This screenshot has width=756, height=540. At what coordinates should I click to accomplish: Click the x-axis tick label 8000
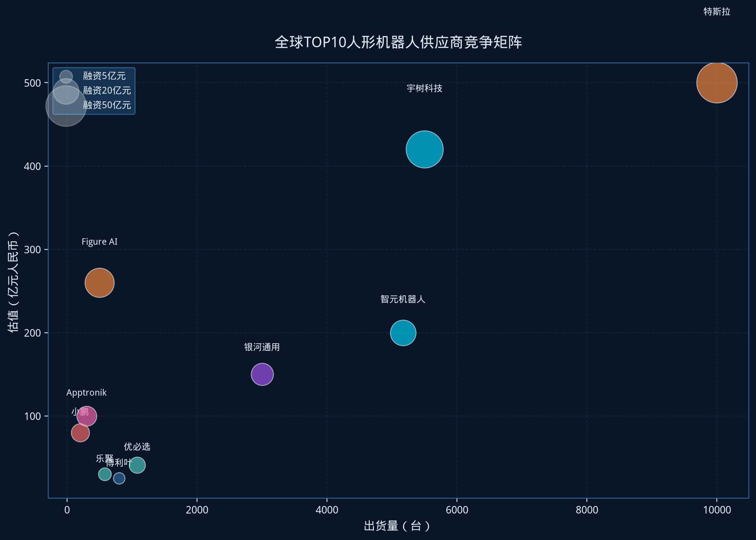click(587, 510)
